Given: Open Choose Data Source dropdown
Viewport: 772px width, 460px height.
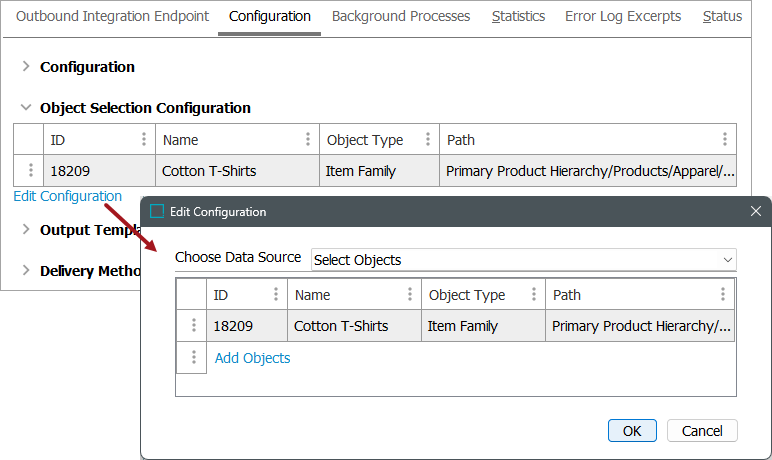Looking at the screenshot, I should click(x=524, y=260).
